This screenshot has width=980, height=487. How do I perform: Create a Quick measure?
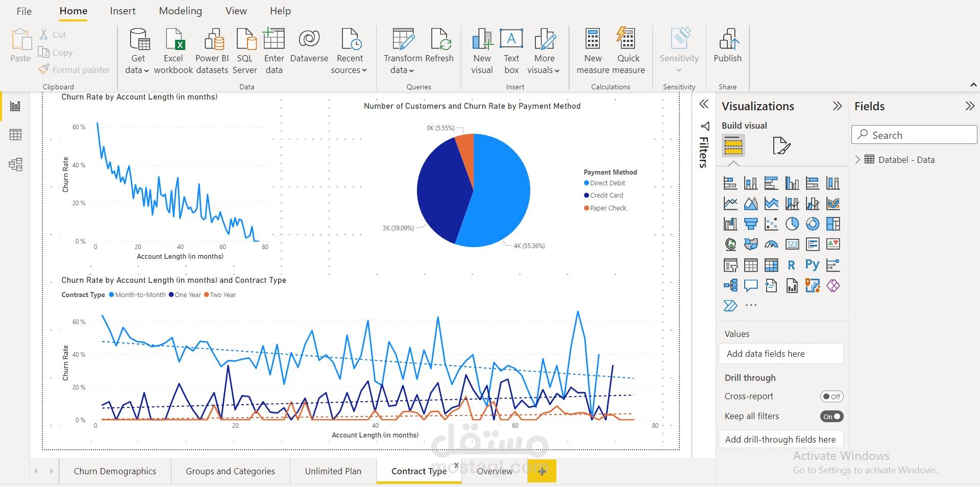[628, 52]
